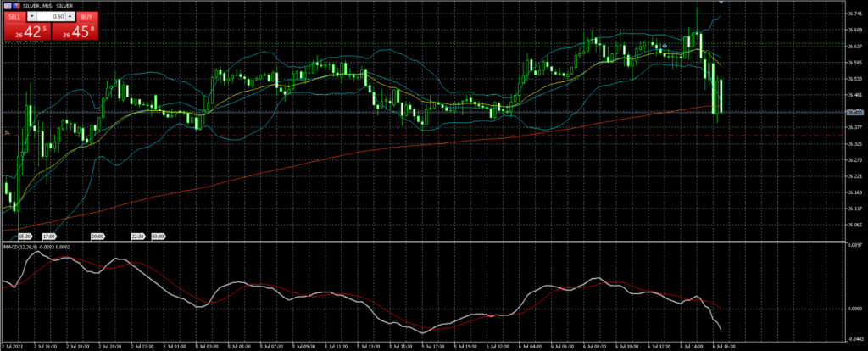This screenshot has height=351, width=868.
Task: Select the 03:00 time marker label
Action: [158, 236]
